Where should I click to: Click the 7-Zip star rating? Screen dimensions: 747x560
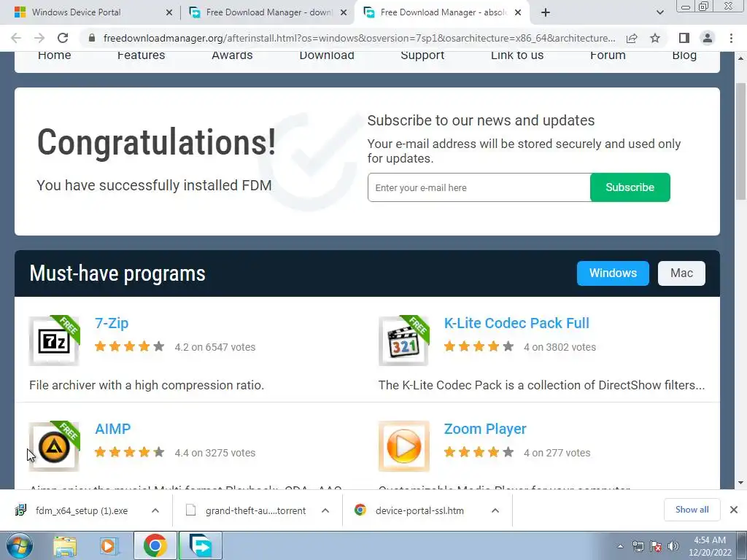(x=130, y=346)
